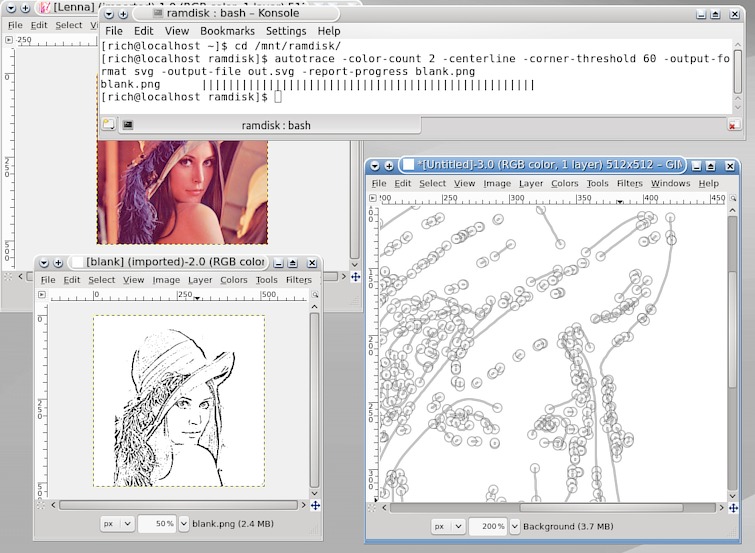The height and width of the screenshot is (553, 755).
Task: Open the Konsole Help menu
Action: coord(329,31)
